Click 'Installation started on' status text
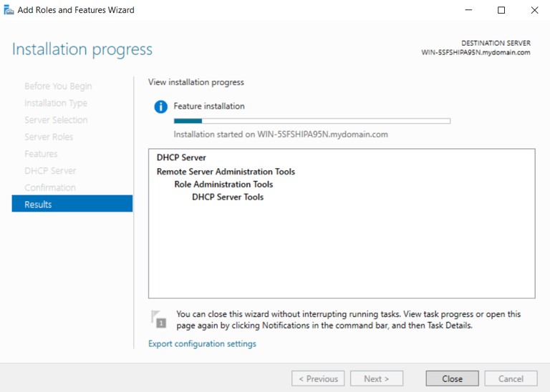This screenshot has width=550, height=392. tap(281, 134)
